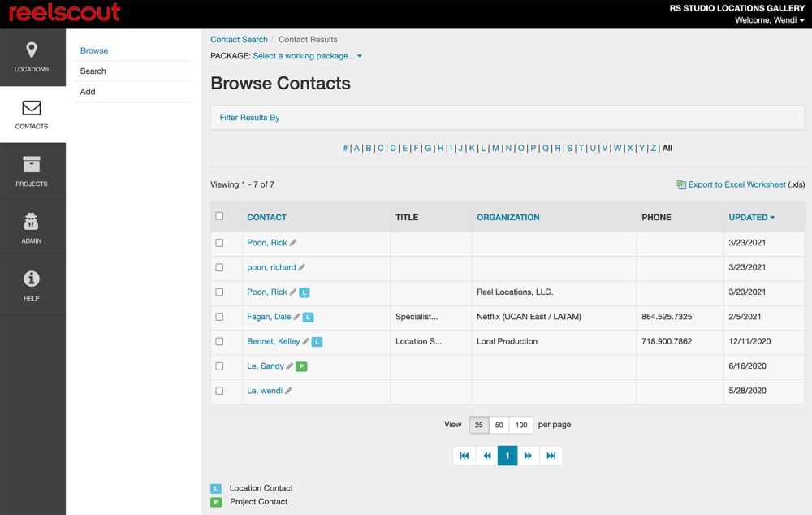
Task: Click L badge beside Poon, Rick with Reel Locations
Action: pyautogui.click(x=304, y=292)
